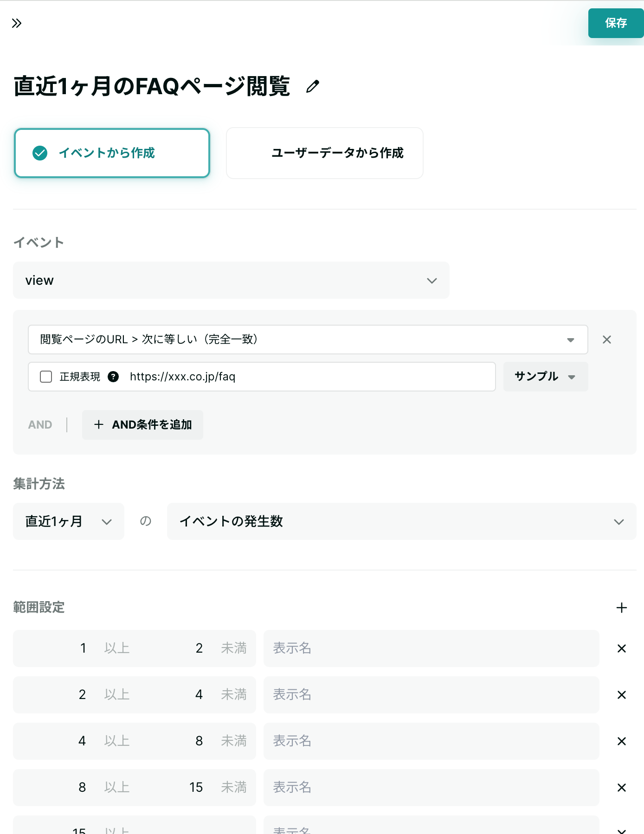Click 表示名 field for range 1 to 2

431,648
